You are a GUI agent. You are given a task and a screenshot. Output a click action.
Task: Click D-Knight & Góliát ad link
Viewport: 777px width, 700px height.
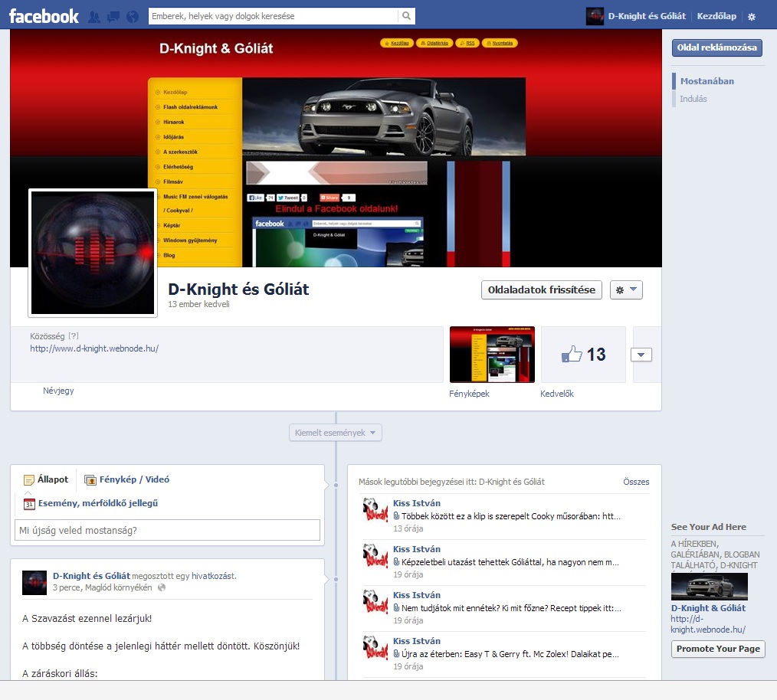coord(708,608)
